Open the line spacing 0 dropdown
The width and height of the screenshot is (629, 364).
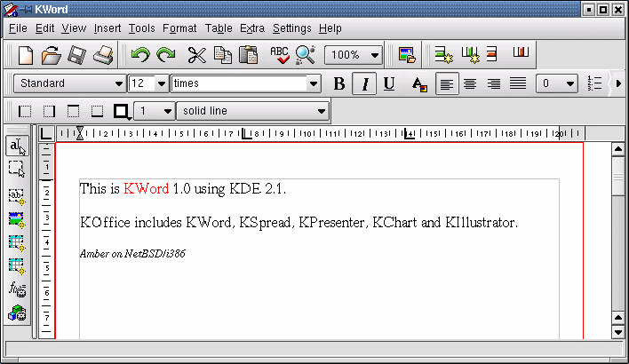point(557,83)
